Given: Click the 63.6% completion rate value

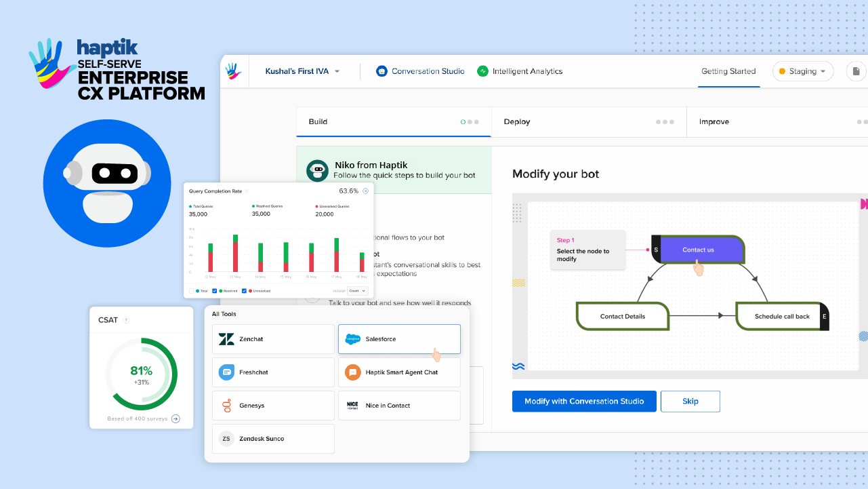Looking at the screenshot, I should 349,191.
